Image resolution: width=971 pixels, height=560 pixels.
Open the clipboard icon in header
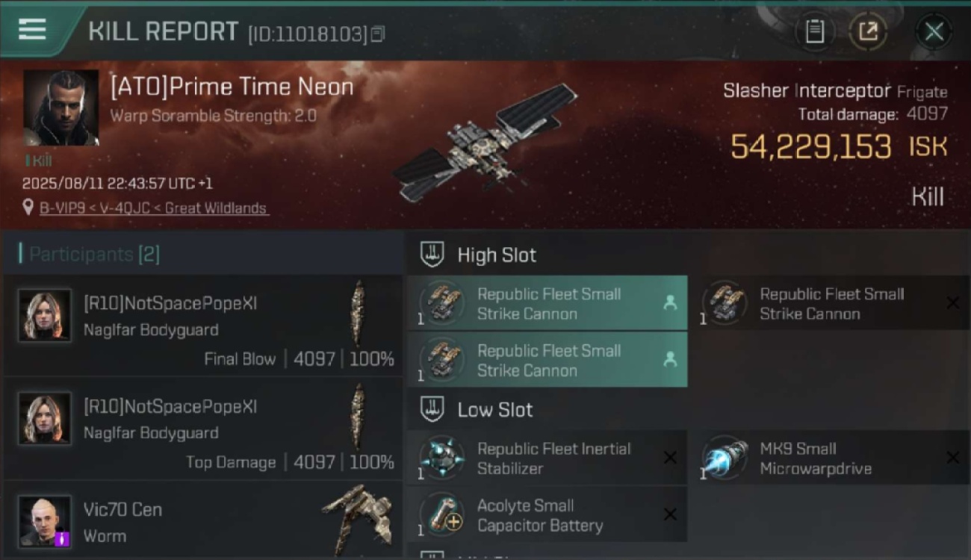pos(815,31)
